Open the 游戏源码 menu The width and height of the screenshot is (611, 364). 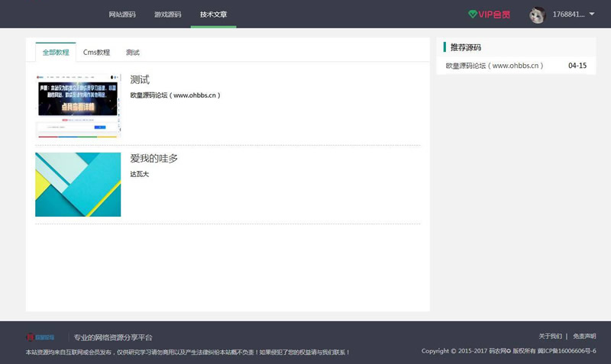pyautogui.click(x=168, y=14)
